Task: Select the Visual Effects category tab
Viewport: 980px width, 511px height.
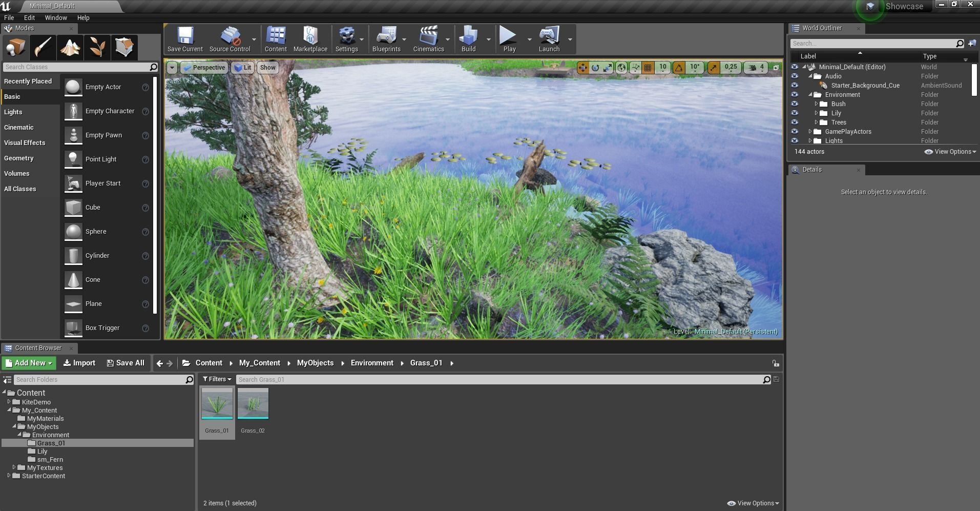Action: (x=30, y=143)
